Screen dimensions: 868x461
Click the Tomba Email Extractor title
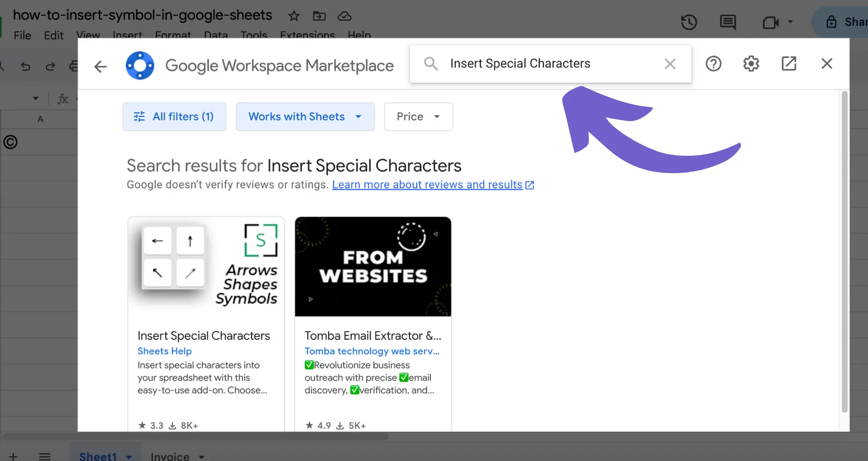point(373,336)
